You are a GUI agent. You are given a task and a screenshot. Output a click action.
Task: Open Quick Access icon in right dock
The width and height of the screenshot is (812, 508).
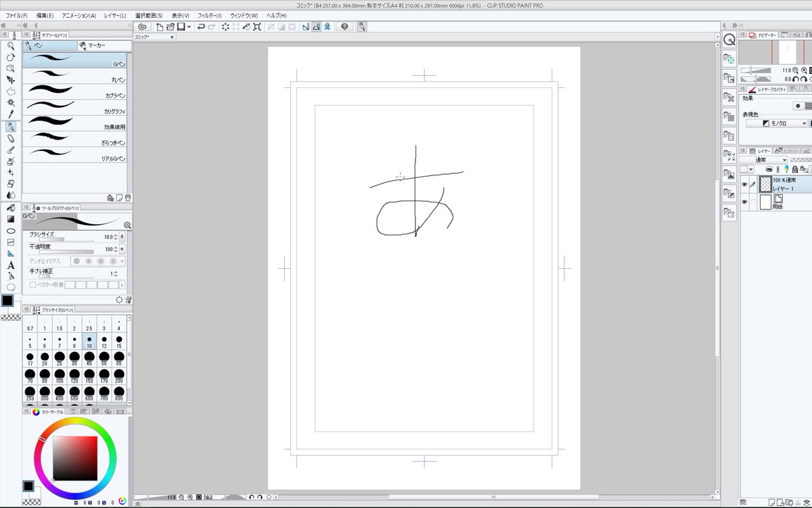729,39
